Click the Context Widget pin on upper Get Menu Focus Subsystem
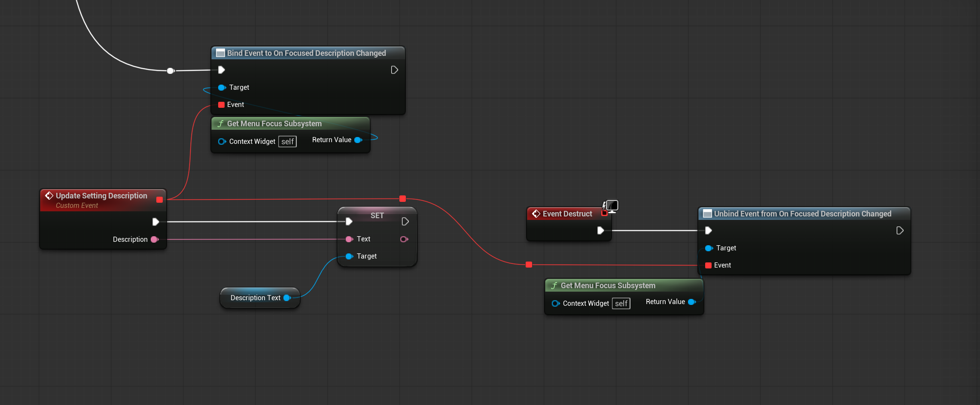Screen dimensions: 980x405 222,141
